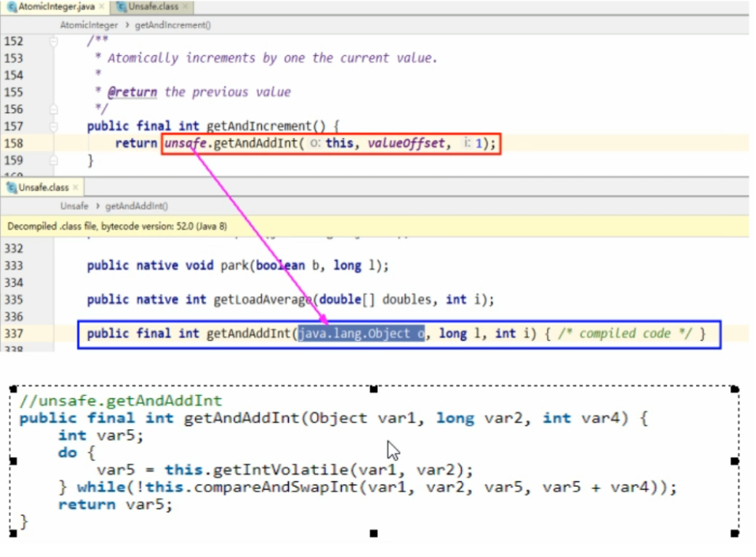
Task: Click bottom-middle selection handle of the snippet
Action: click(x=374, y=533)
